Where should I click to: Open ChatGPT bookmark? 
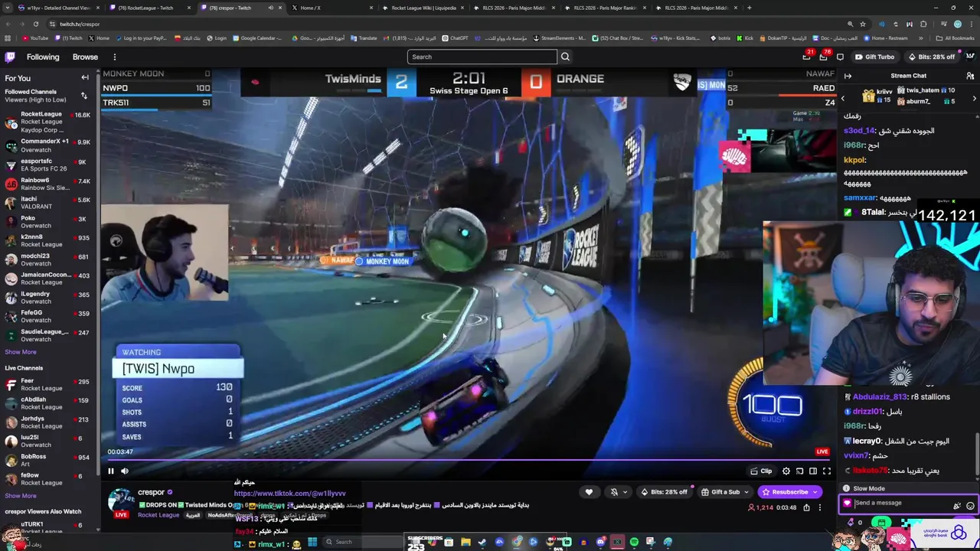[x=455, y=38]
